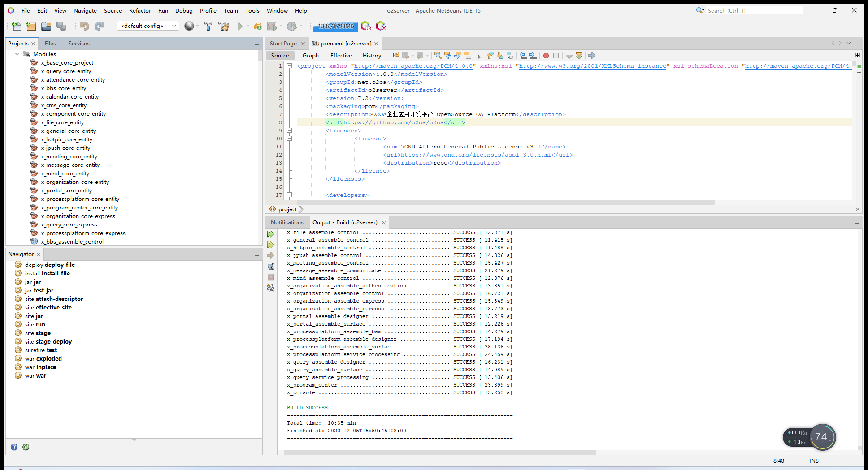This screenshot has width=868, height=470.
Task: Click the Find Selection magnifier in editor toolbar
Action: [x=438, y=56]
